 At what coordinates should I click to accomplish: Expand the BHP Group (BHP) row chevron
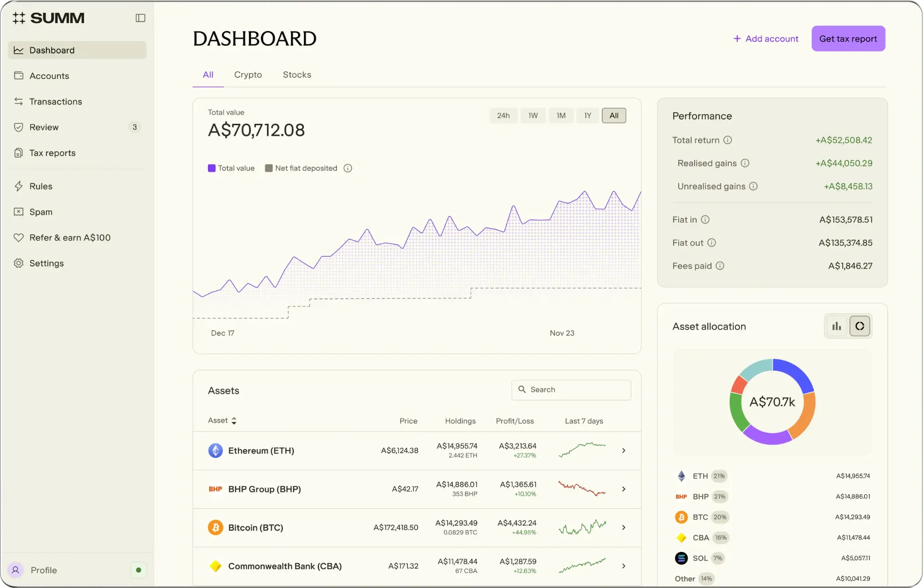tap(624, 489)
